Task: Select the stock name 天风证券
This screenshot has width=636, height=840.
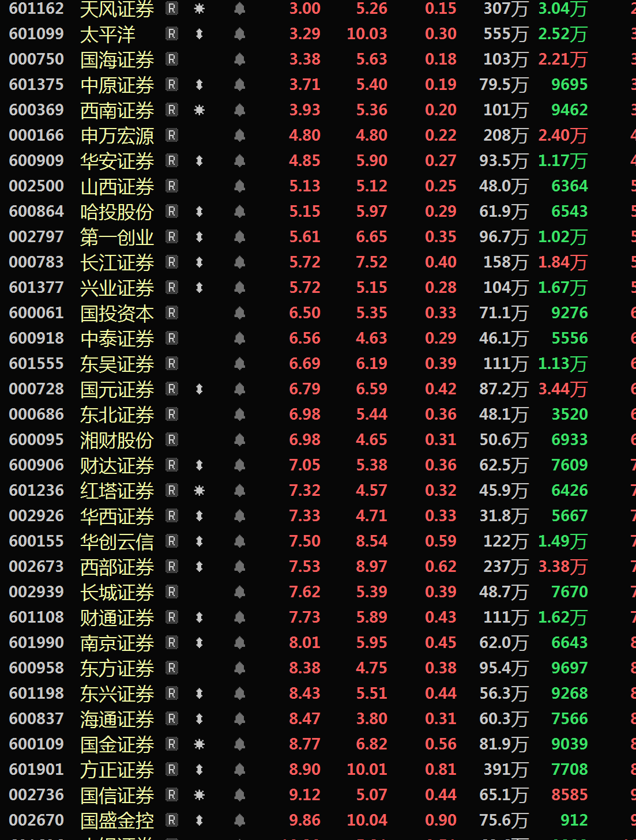Action: 117,9
